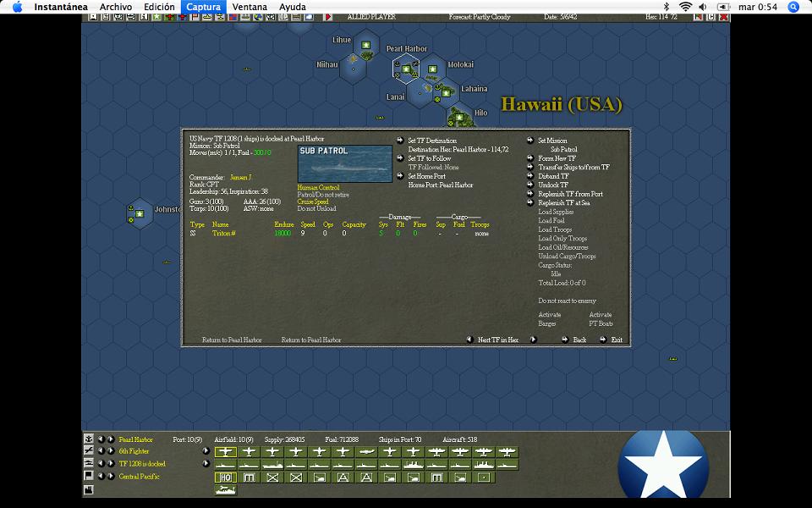Open commander Jensen J details
The width and height of the screenshot is (812, 508).
point(240,177)
